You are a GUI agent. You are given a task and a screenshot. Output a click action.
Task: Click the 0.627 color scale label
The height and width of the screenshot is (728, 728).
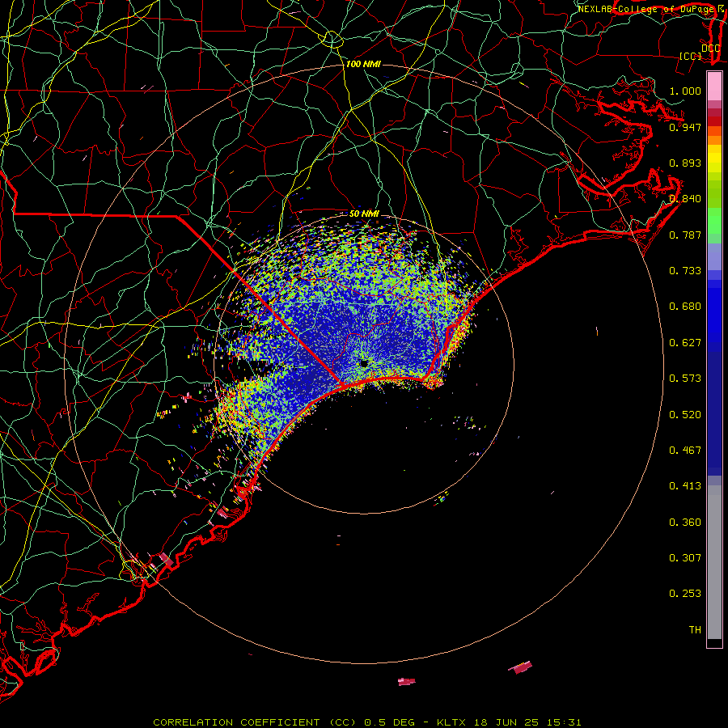point(685,342)
